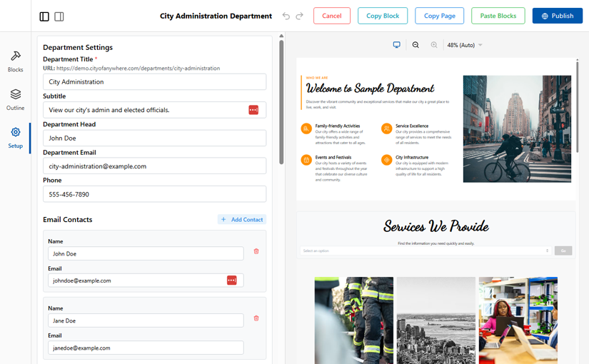Edit the Phone number field
Viewport: 589px width, 364px height.
click(x=154, y=194)
